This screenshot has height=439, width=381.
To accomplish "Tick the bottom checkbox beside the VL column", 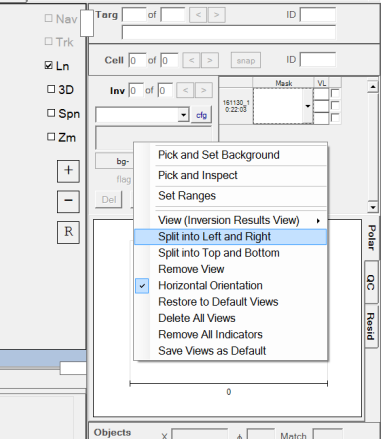I will [x=335, y=118].
